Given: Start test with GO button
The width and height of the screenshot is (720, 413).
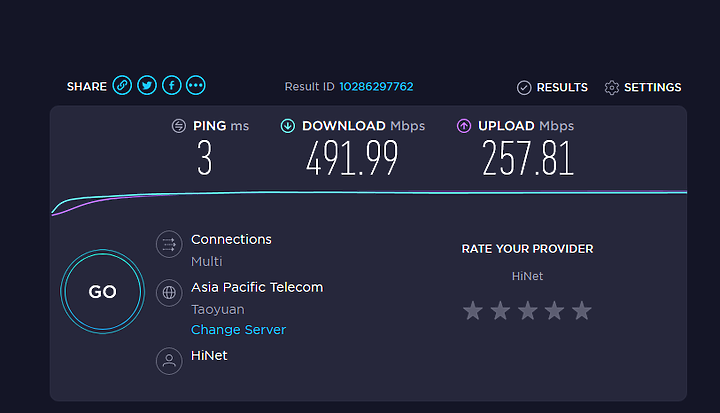Looking at the screenshot, I should coord(102,292).
